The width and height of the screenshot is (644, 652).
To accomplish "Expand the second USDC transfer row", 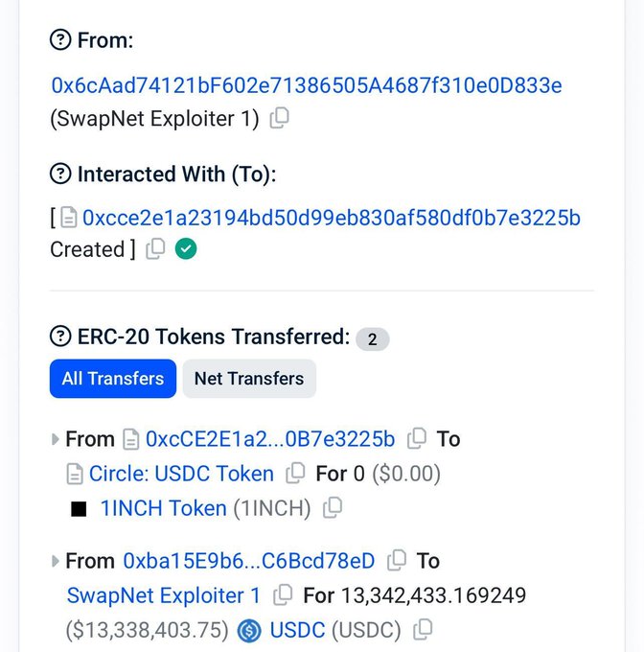I will click(x=56, y=561).
